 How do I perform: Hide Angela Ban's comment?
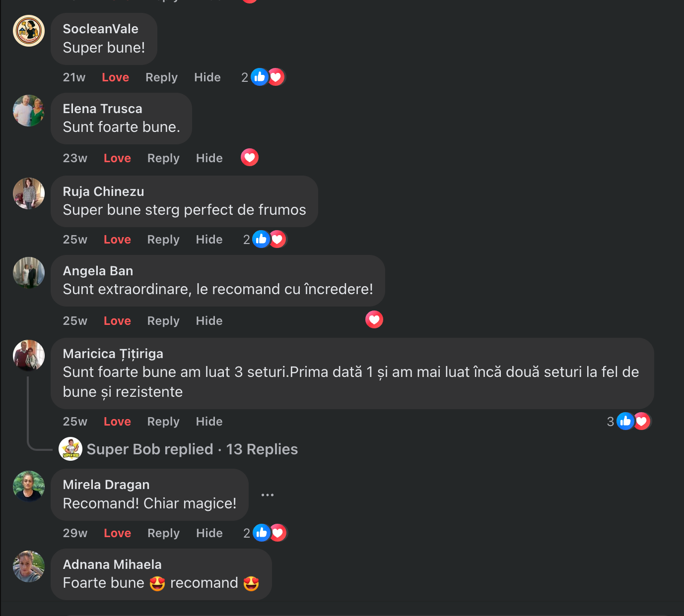[x=209, y=321]
